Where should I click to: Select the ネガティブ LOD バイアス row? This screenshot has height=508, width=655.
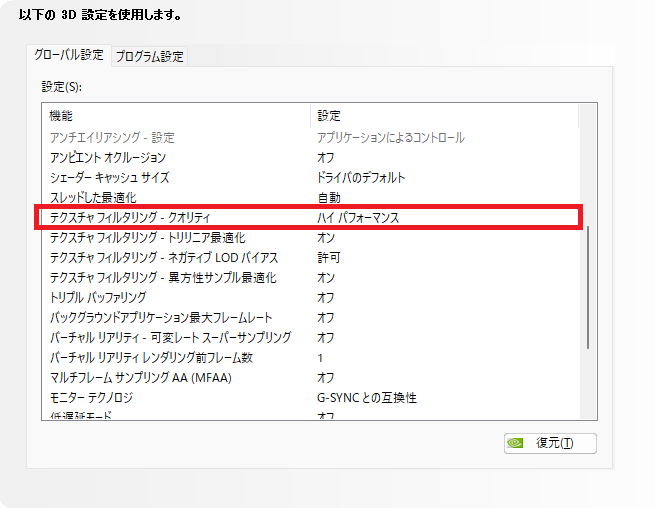pos(311,258)
